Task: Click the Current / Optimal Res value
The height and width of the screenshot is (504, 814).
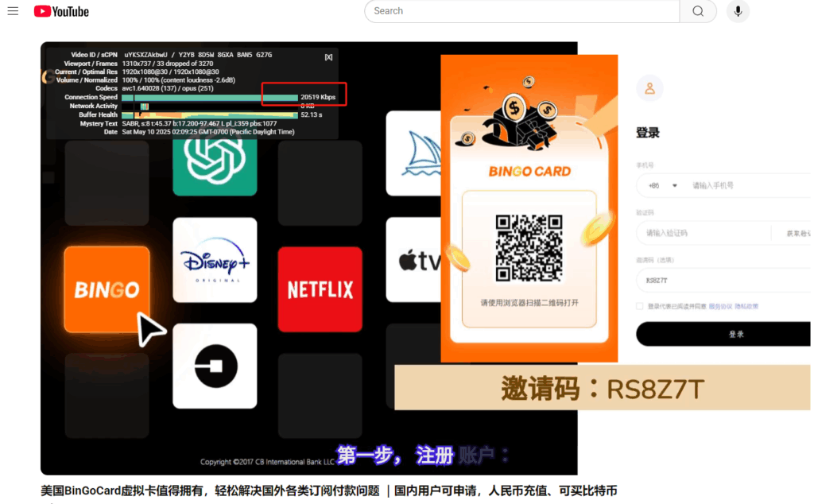Action: point(170,72)
